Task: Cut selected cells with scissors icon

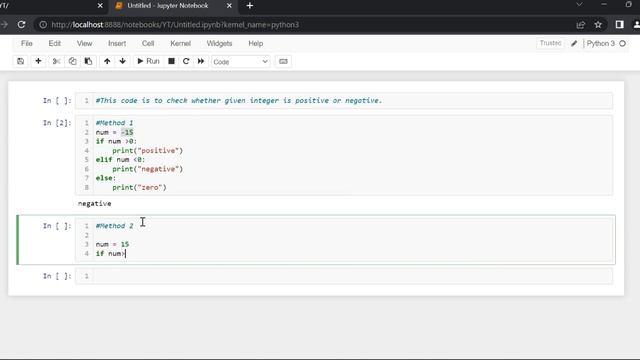Action: (x=56, y=61)
